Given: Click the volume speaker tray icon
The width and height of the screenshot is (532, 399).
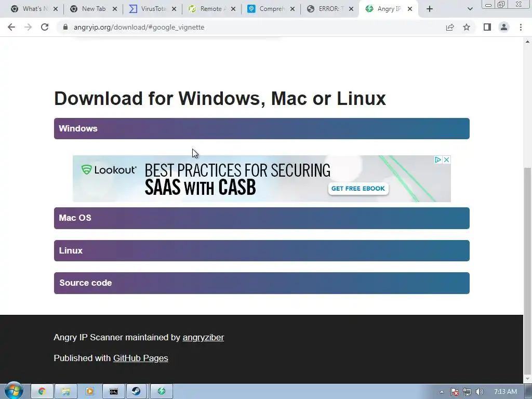Looking at the screenshot, I should click(480, 392).
